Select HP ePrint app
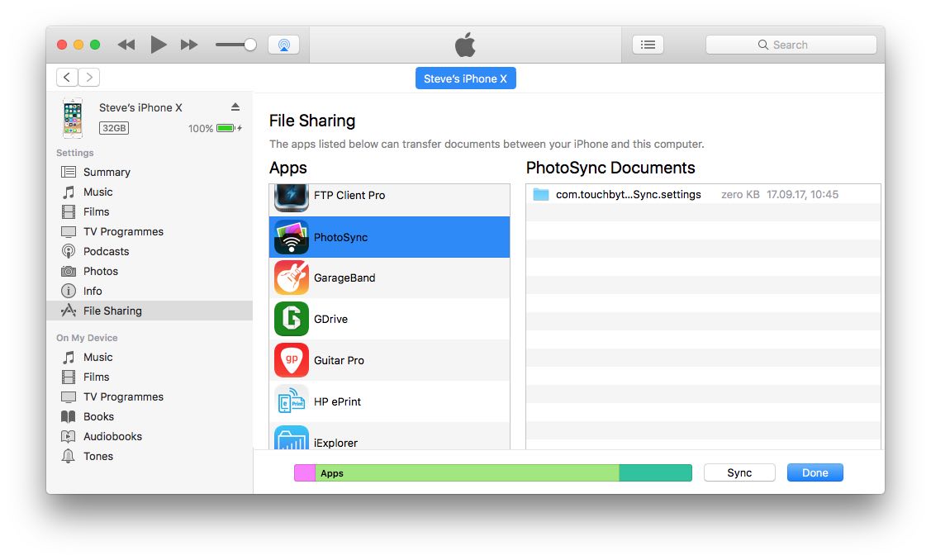 pyautogui.click(x=390, y=401)
